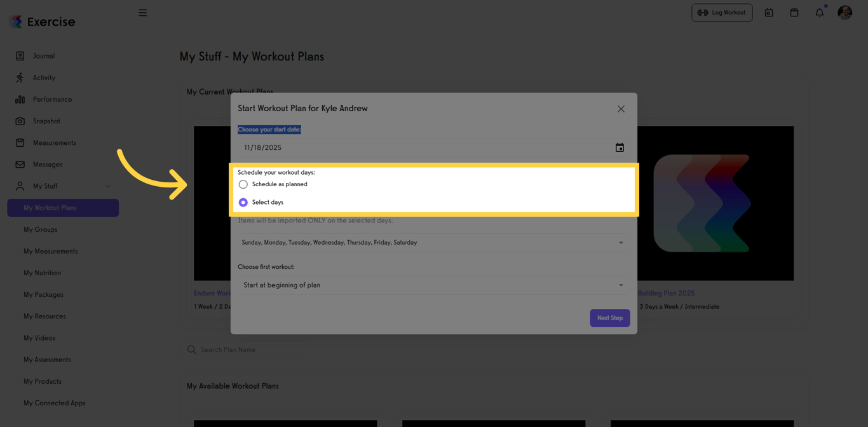The width and height of the screenshot is (868, 427).
Task: Select the Schedule as planned option
Action: [243, 184]
